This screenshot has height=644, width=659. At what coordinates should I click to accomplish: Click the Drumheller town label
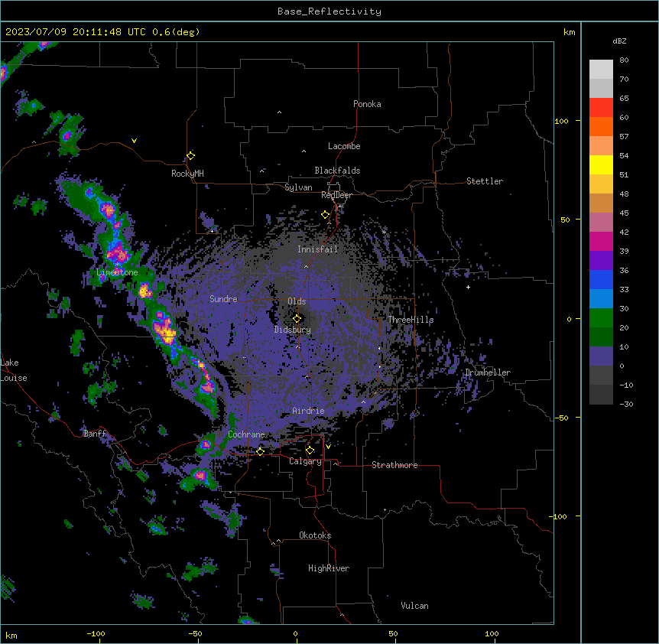[x=488, y=372]
